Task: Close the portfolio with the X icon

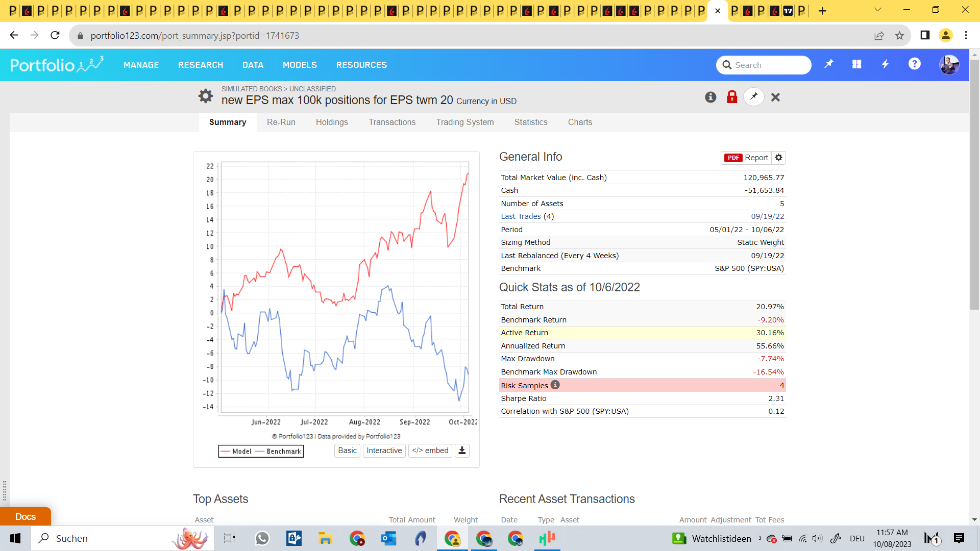Action: (x=775, y=97)
